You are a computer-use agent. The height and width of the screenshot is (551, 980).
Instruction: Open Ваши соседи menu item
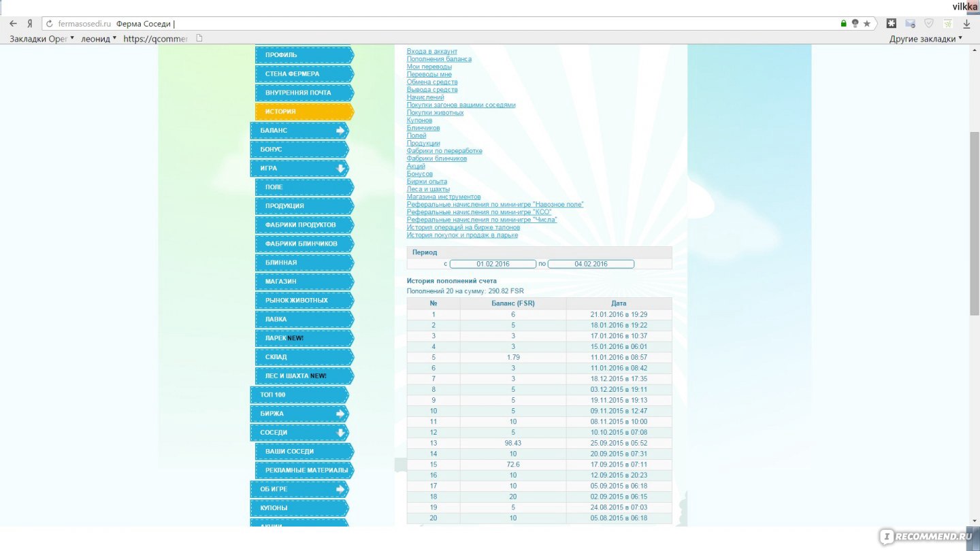304,452
